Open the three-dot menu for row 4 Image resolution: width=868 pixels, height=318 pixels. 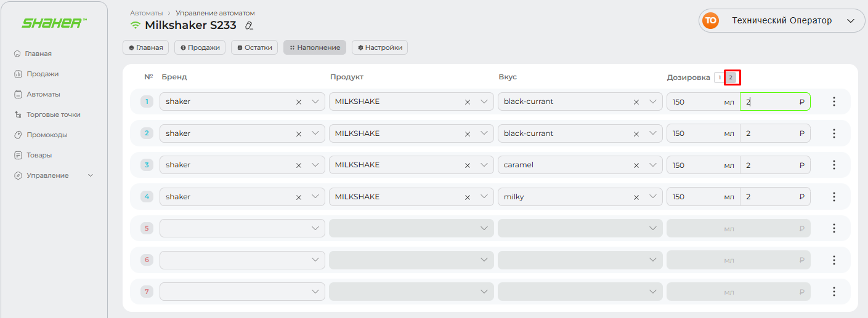point(834,197)
